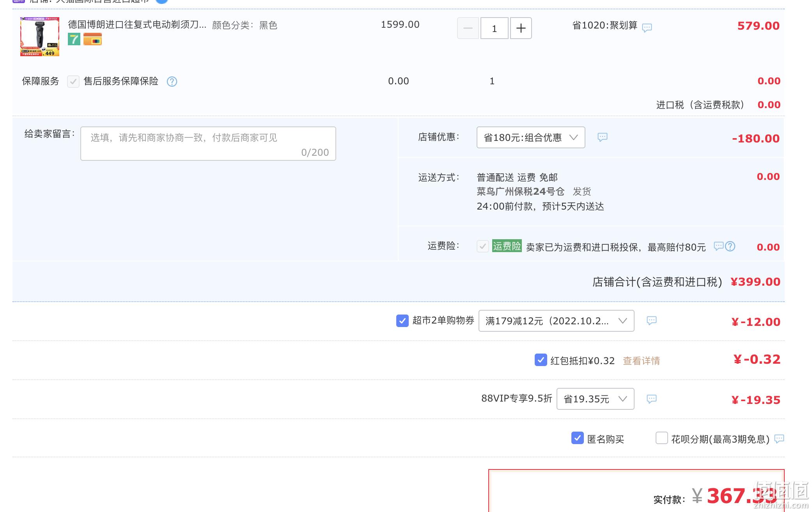Open the Braun shaver product thumbnail
The height and width of the screenshot is (512, 812).
[40, 36]
